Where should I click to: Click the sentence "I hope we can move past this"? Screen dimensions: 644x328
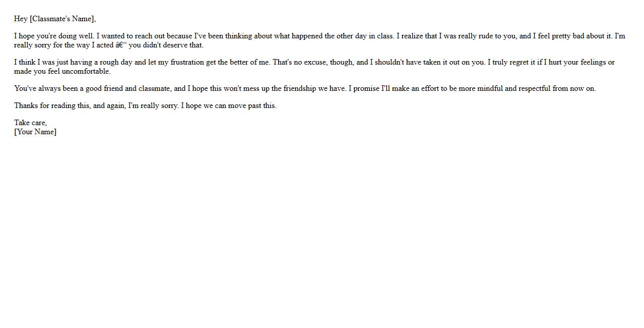click(x=228, y=106)
